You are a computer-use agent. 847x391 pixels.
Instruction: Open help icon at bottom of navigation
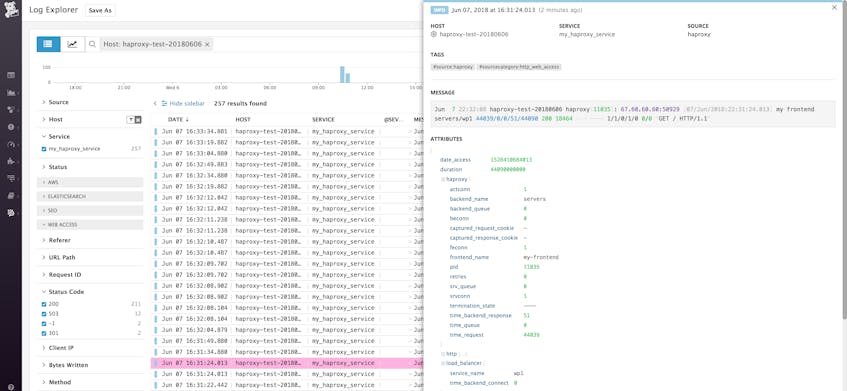click(11, 387)
